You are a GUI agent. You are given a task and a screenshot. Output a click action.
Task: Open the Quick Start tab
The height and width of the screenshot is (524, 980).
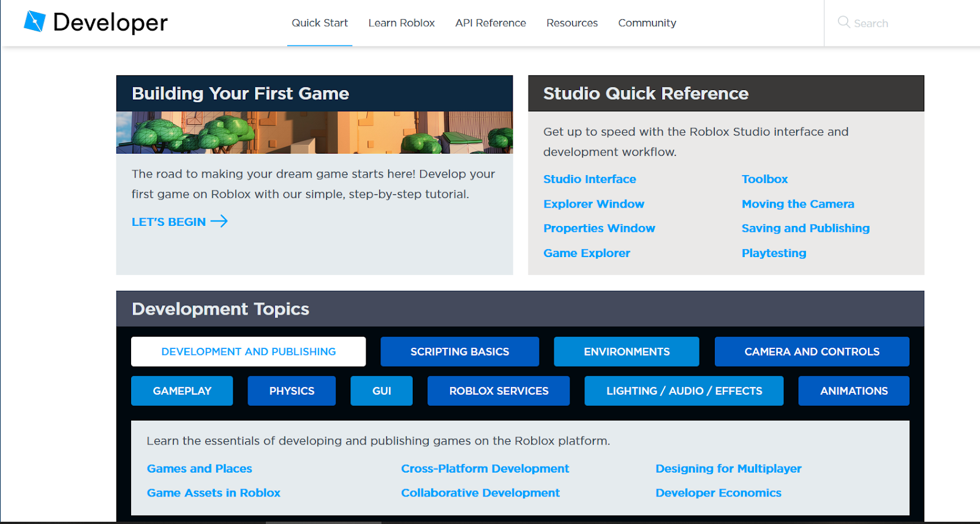click(320, 23)
